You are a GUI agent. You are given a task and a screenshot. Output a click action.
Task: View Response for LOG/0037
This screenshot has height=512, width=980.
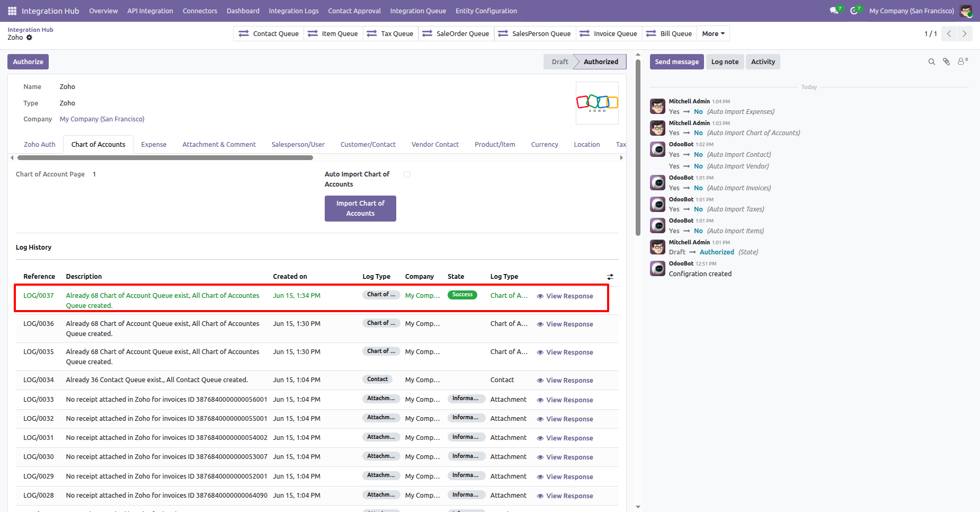point(565,296)
